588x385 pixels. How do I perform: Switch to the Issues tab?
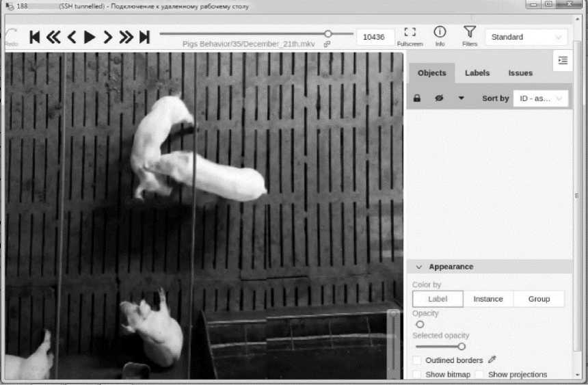520,73
